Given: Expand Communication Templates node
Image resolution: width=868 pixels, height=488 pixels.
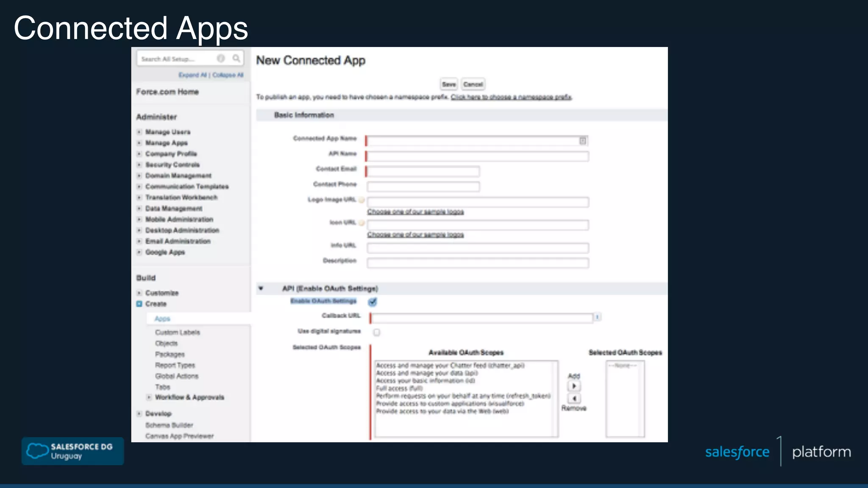Looking at the screenshot, I should pyautogui.click(x=139, y=187).
